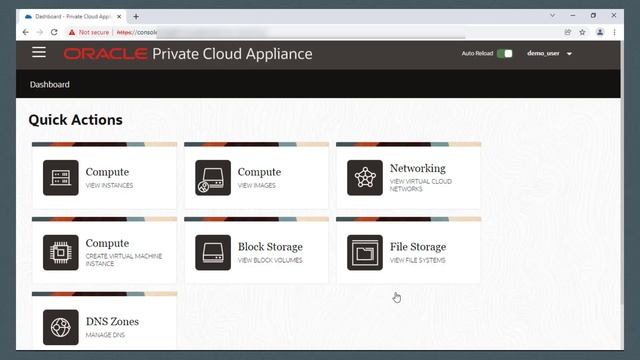The height and width of the screenshot is (360, 640).
Task: Click the Compute View Instances server icon
Action: tap(61, 178)
